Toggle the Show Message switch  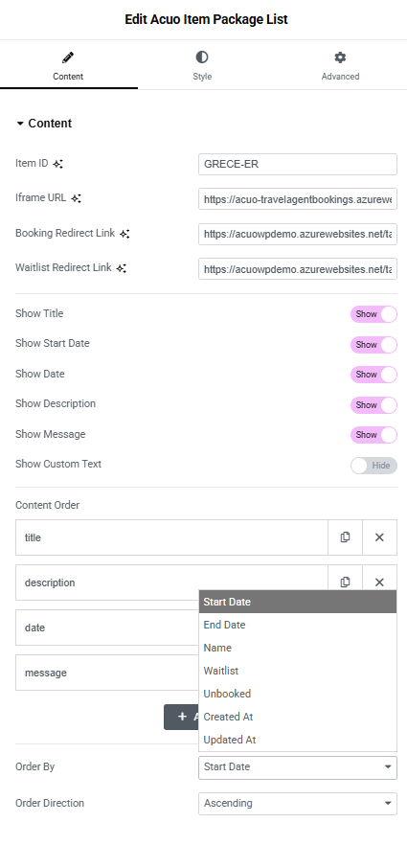(x=373, y=435)
